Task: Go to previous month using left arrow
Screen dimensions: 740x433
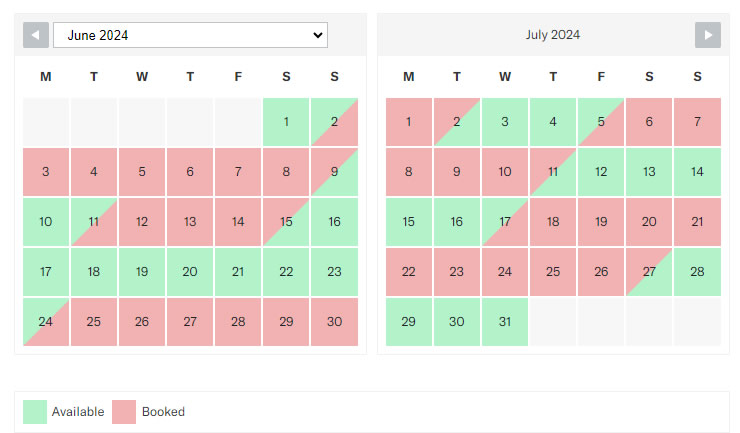Action: coord(36,35)
